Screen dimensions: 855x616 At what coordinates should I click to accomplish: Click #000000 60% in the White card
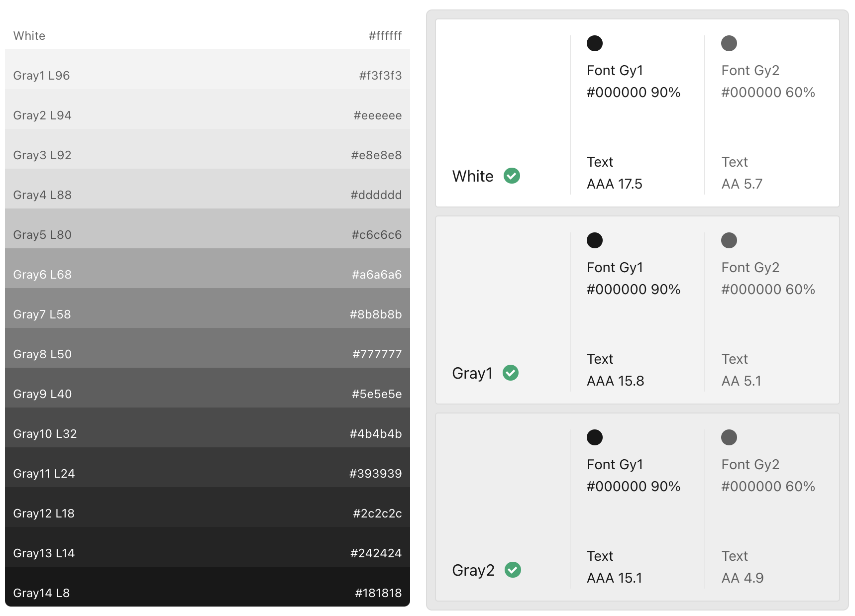pos(768,93)
